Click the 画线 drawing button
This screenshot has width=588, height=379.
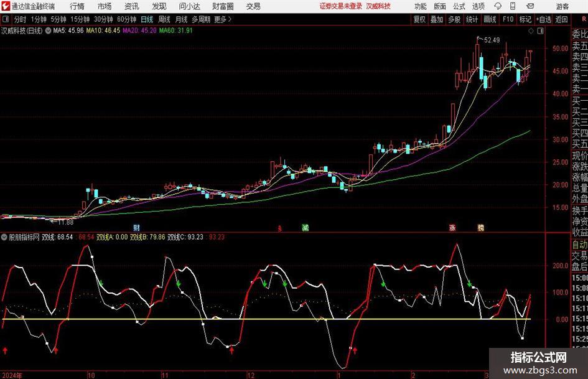[490, 19]
